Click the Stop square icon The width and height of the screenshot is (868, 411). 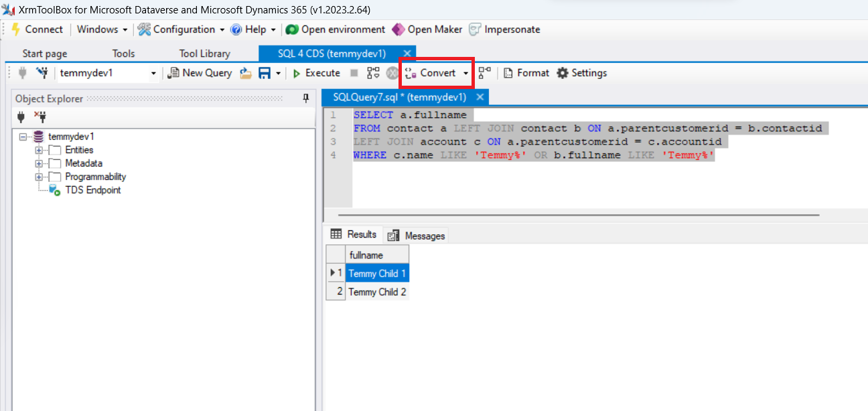tap(354, 73)
